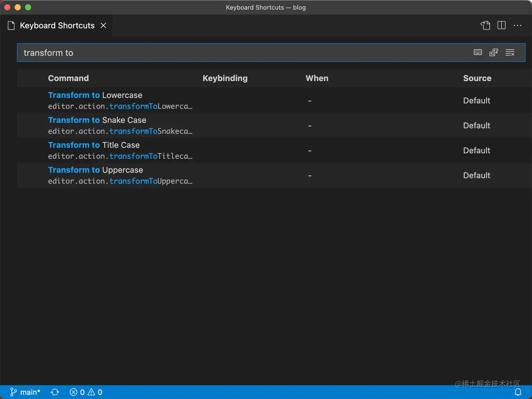This screenshot has height=399, width=532.
Task: Click the Command column header
Action: point(68,78)
